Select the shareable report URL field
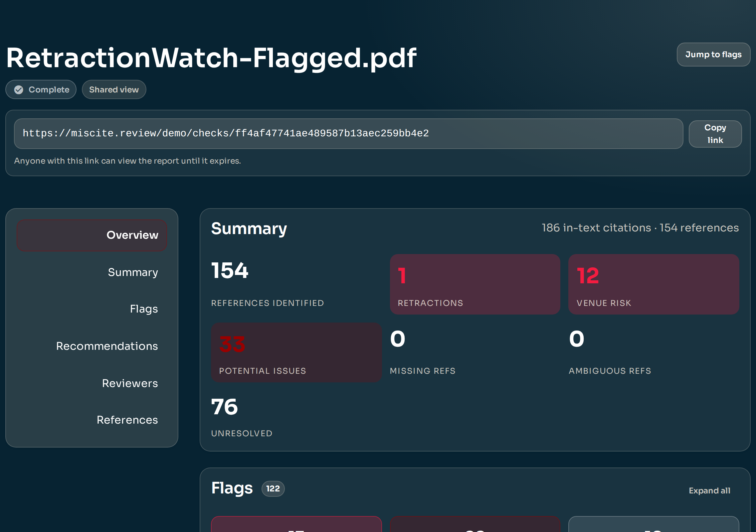 [x=348, y=134]
